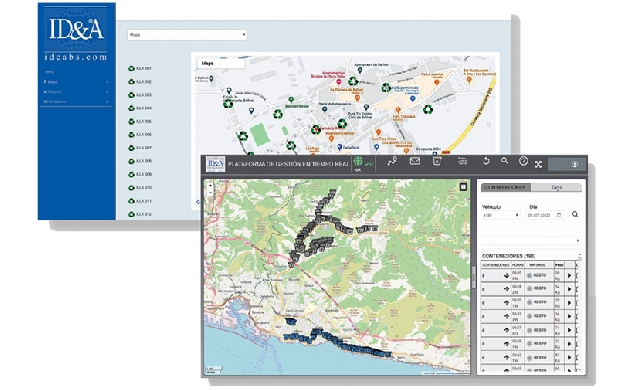The image size is (637, 390).
Task: Open the user account dropdown in header
Action: (x=567, y=164)
